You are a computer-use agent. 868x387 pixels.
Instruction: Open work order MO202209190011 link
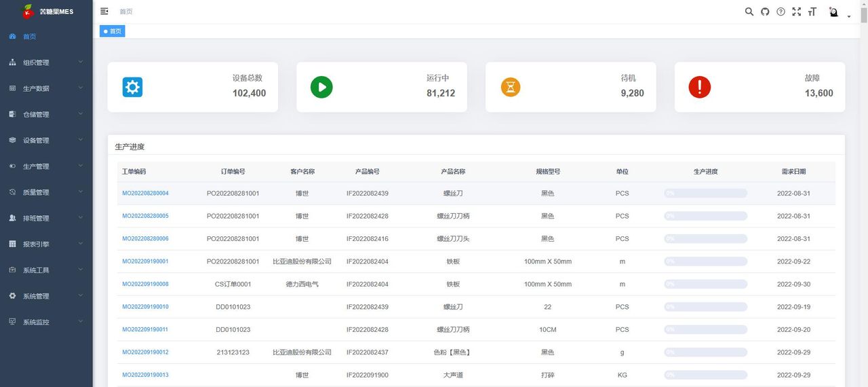[x=145, y=329]
